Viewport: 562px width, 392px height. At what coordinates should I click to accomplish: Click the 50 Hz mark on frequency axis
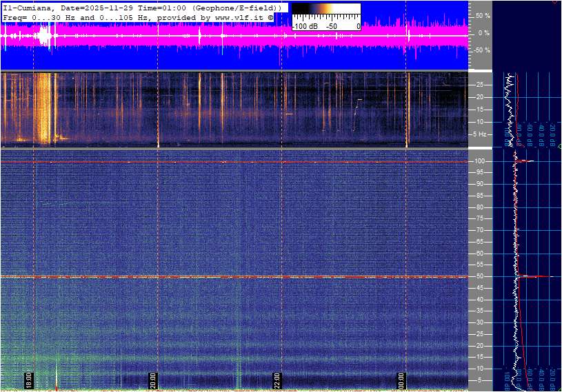(479, 276)
